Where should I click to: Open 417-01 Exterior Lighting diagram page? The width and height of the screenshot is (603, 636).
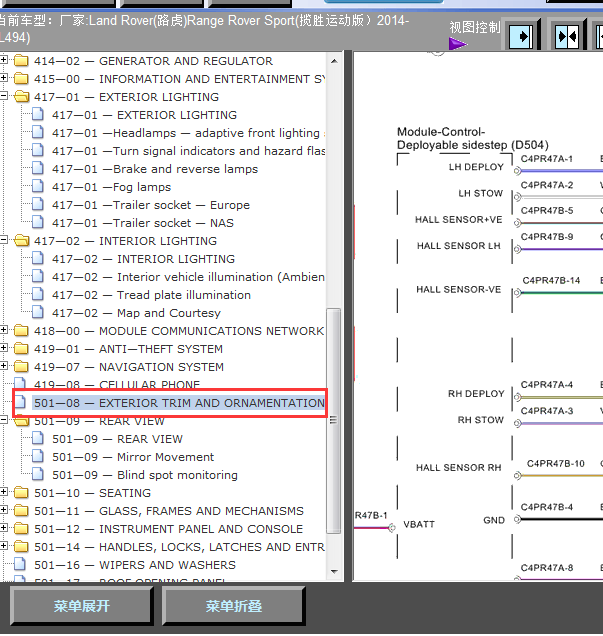tap(144, 115)
